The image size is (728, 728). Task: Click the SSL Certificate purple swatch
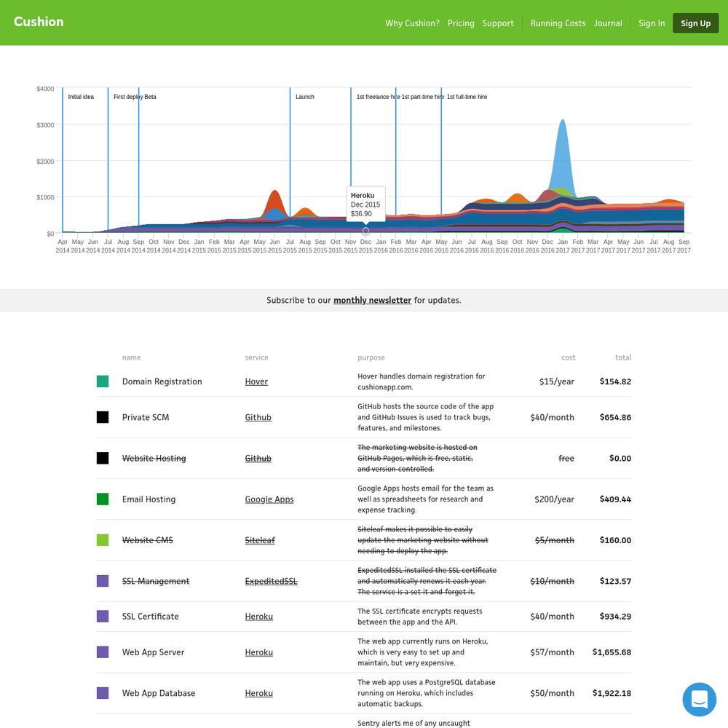[x=103, y=617]
